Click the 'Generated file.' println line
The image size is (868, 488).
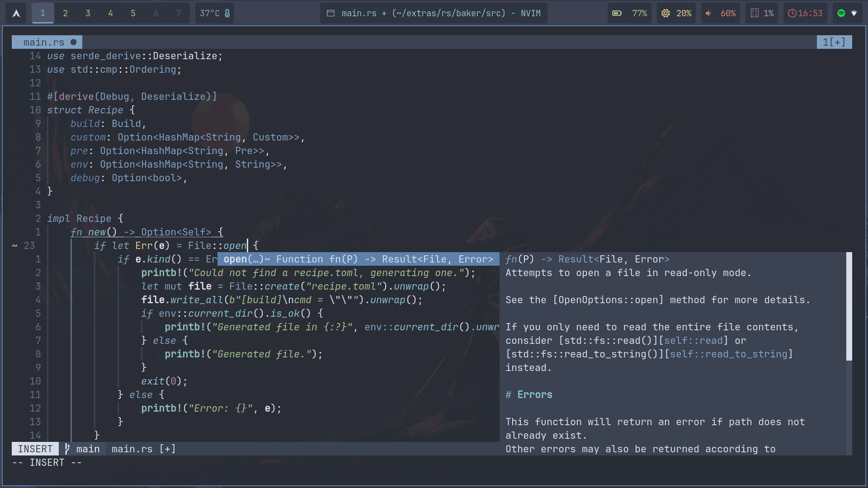244,354
